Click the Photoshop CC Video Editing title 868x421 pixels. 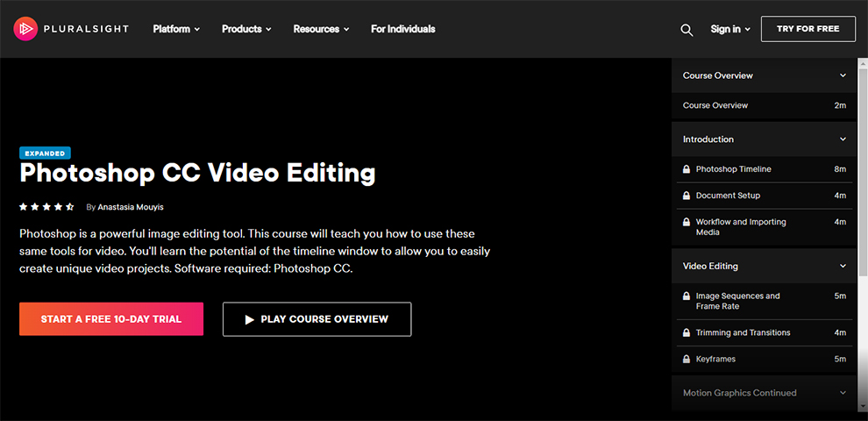[197, 174]
